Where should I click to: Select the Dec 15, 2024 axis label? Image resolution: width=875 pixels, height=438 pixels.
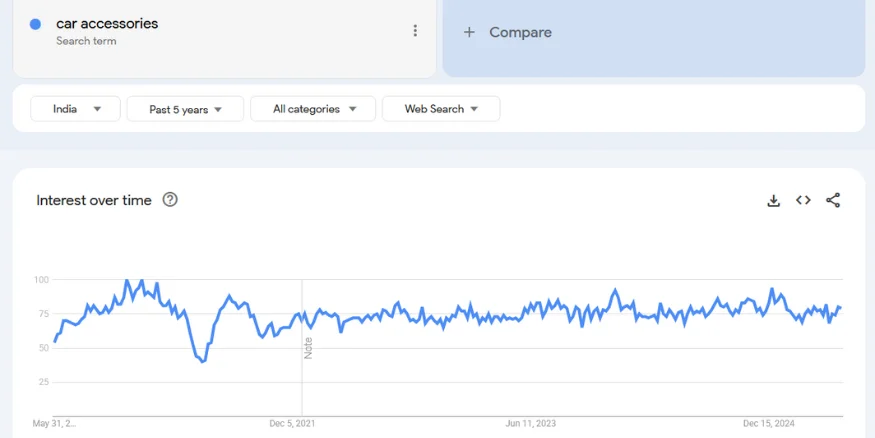[x=768, y=424]
